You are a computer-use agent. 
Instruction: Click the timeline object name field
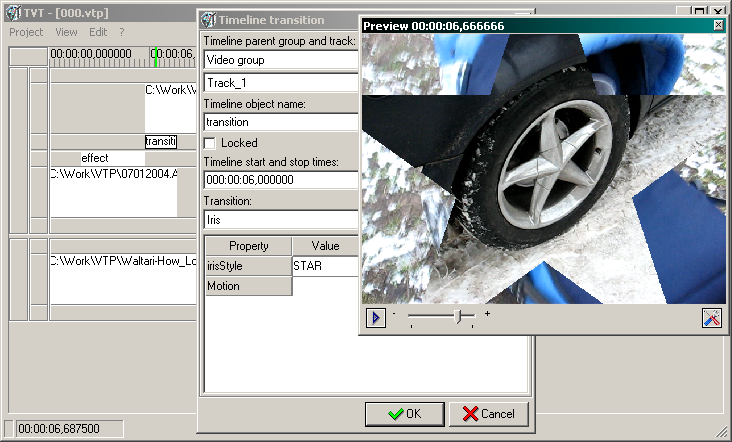coord(281,122)
